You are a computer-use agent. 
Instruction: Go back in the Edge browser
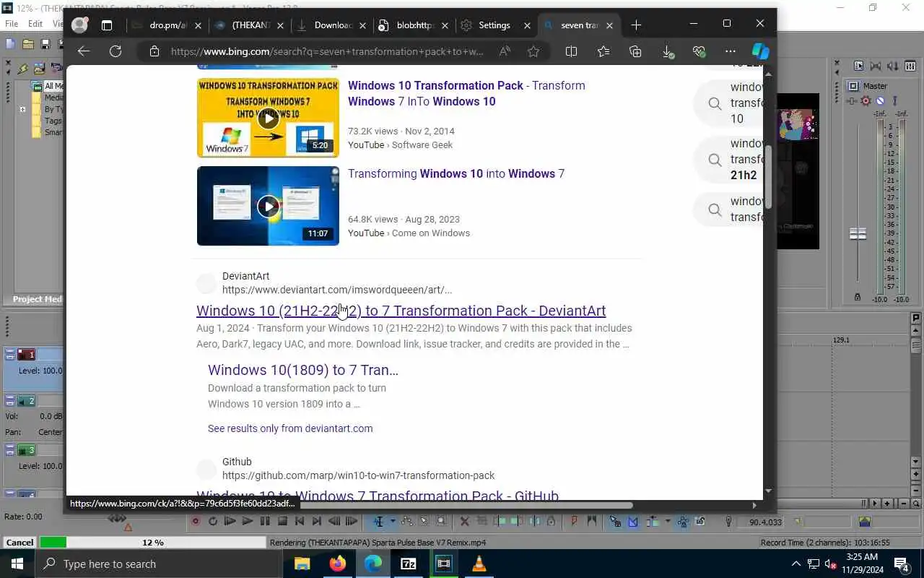pos(84,51)
